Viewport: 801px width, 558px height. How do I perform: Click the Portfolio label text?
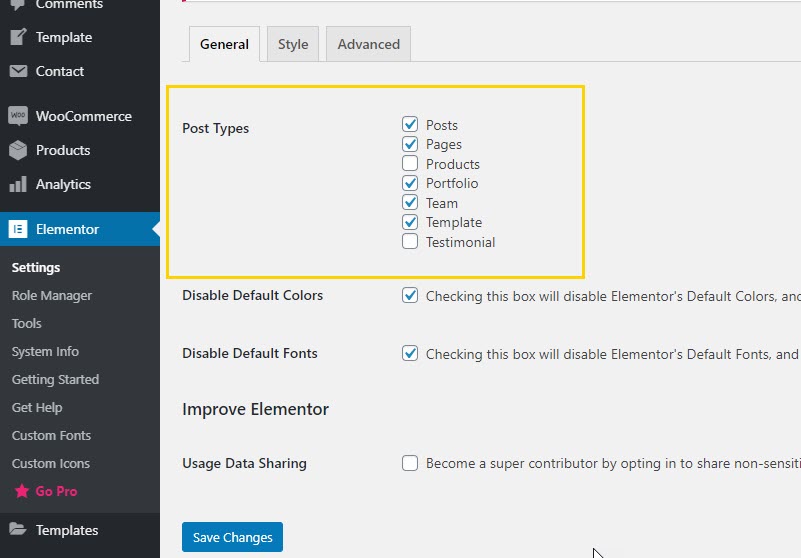coord(452,183)
